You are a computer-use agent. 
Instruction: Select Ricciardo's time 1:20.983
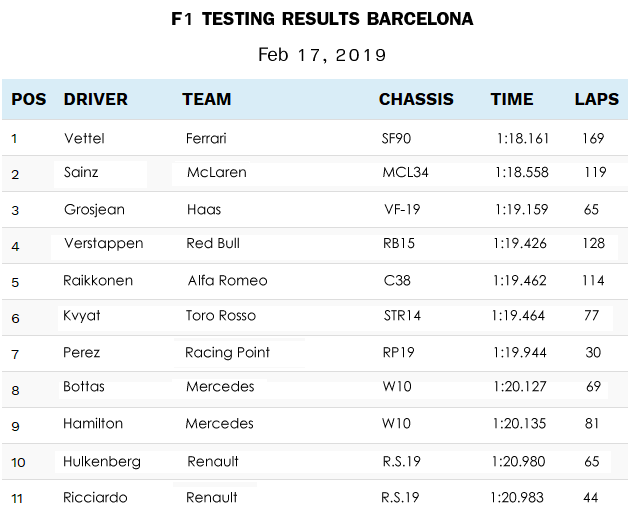click(518, 497)
